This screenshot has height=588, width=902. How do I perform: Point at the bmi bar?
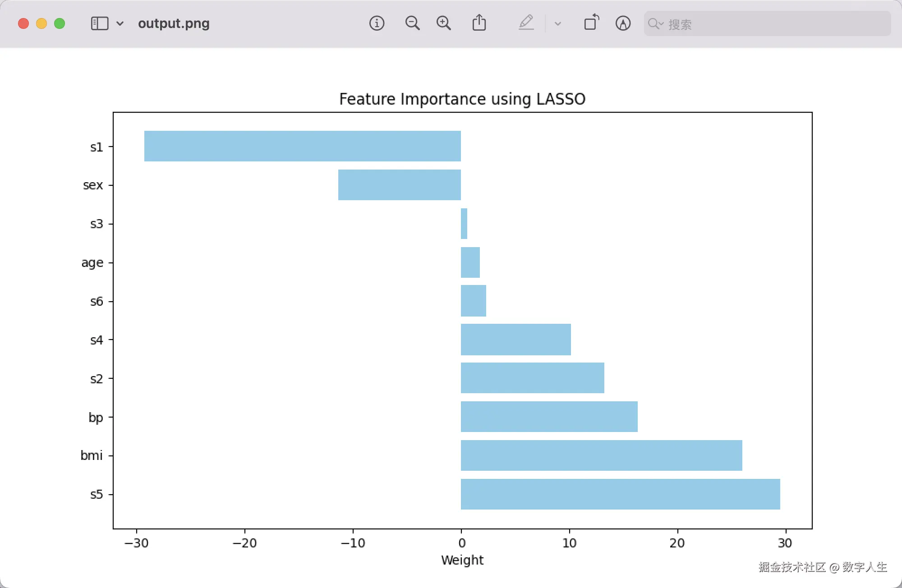coord(602,455)
